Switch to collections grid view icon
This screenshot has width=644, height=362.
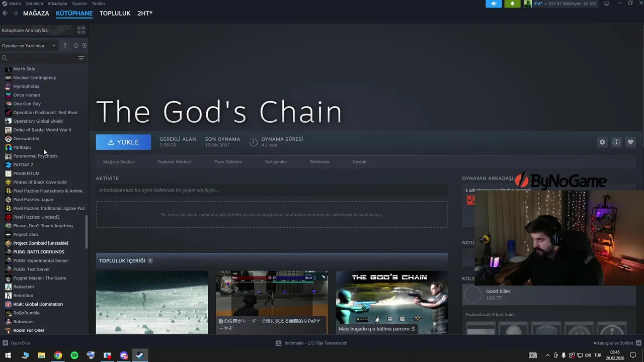pos(81,30)
